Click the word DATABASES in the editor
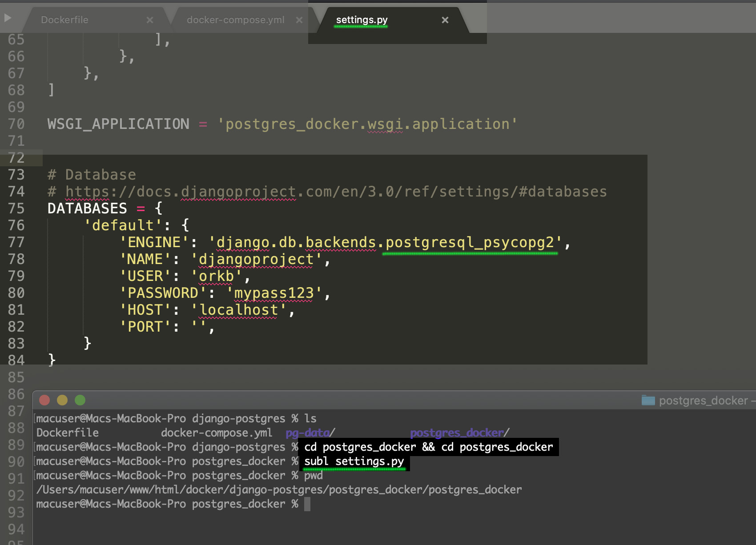The image size is (756, 545). point(87,208)
